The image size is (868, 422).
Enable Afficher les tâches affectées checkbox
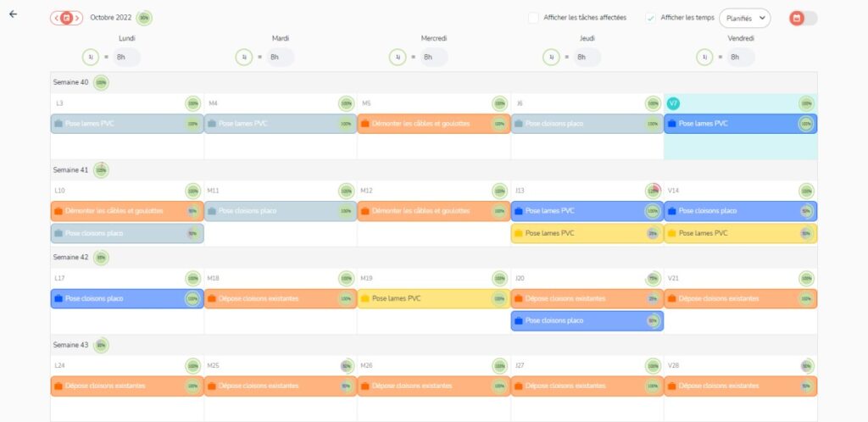point(533,18)
